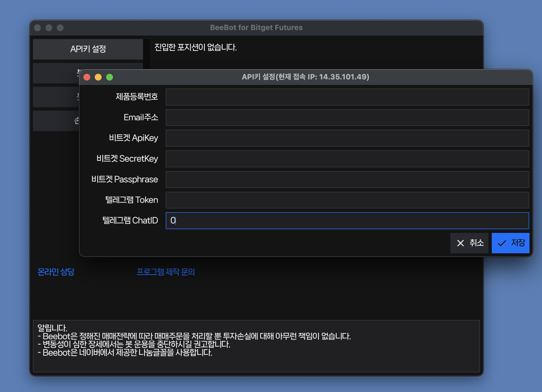Open the 프로그램 제작 문의 link

(166, 272)
